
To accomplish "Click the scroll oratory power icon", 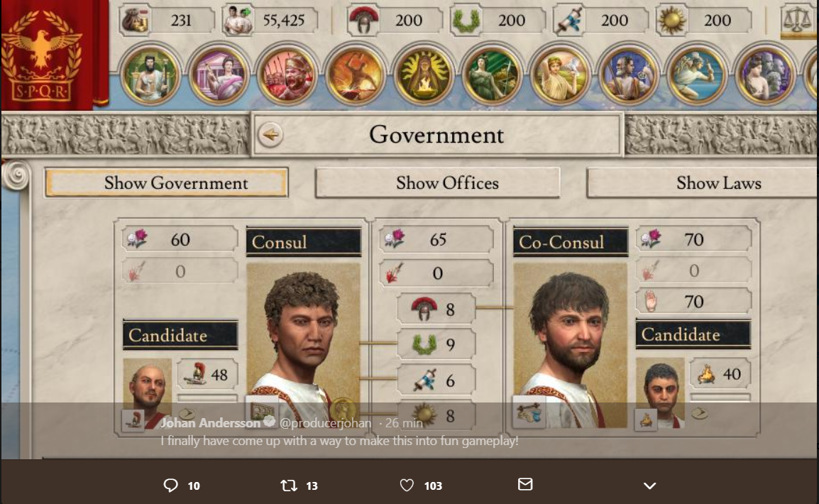I will [x=568, y=21].
